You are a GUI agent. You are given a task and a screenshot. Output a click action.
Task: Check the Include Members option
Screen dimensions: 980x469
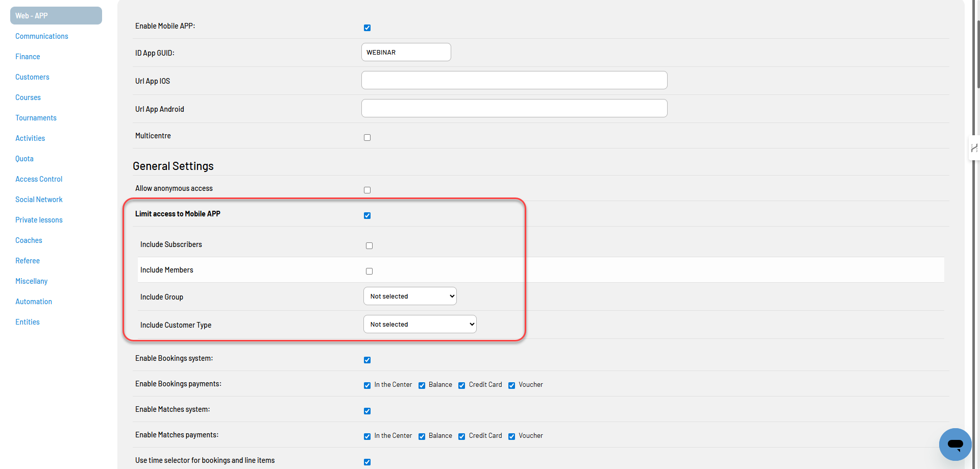(x=370, y=271)
